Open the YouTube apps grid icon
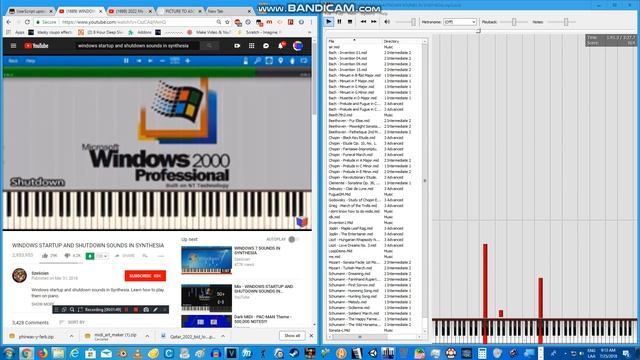This screenshot has width=640, height=360. [251, 46]
